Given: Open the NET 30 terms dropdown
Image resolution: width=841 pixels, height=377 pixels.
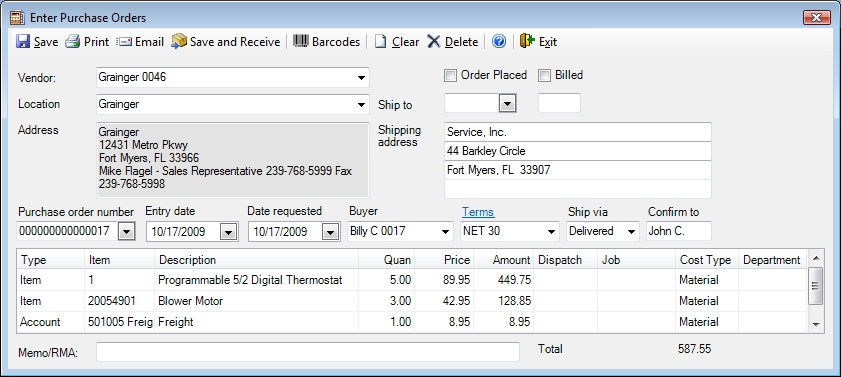Looking at the screenshot, I should (551, 232).
